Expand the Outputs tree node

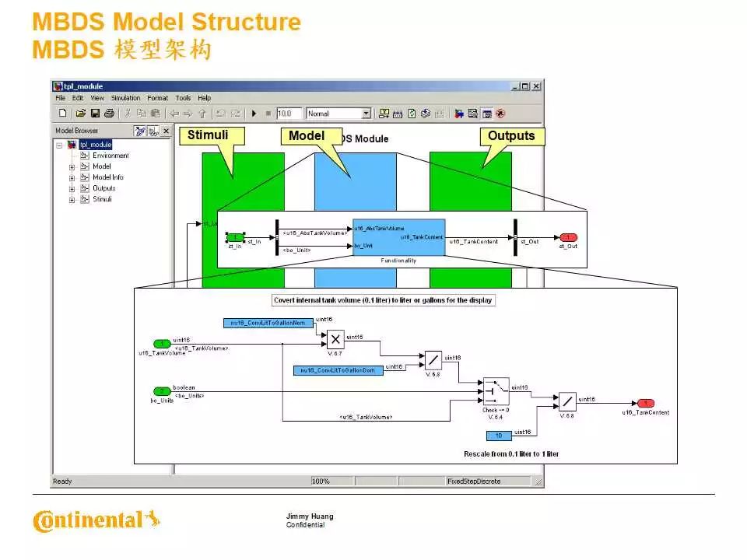pyautogui.click(x=72, y=188)
